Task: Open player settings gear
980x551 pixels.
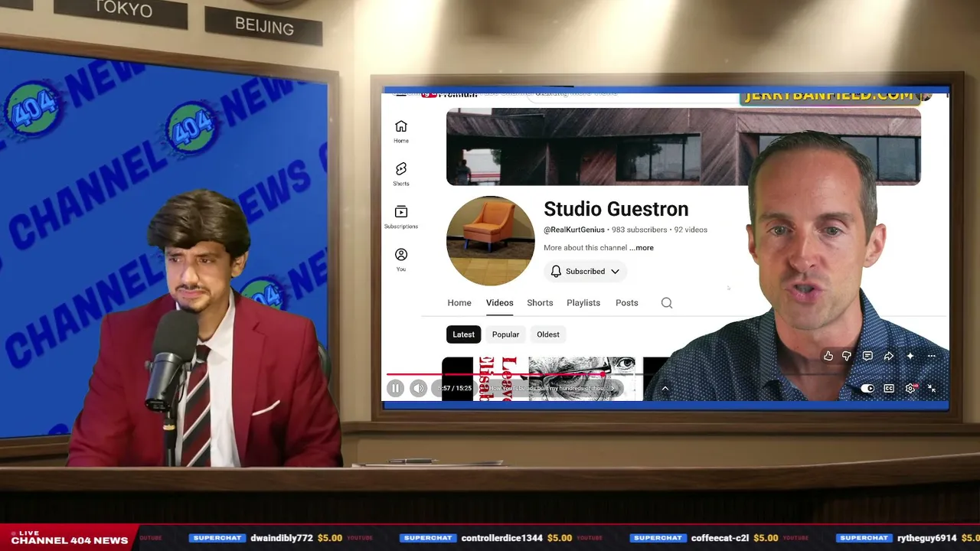Action: 910,389
